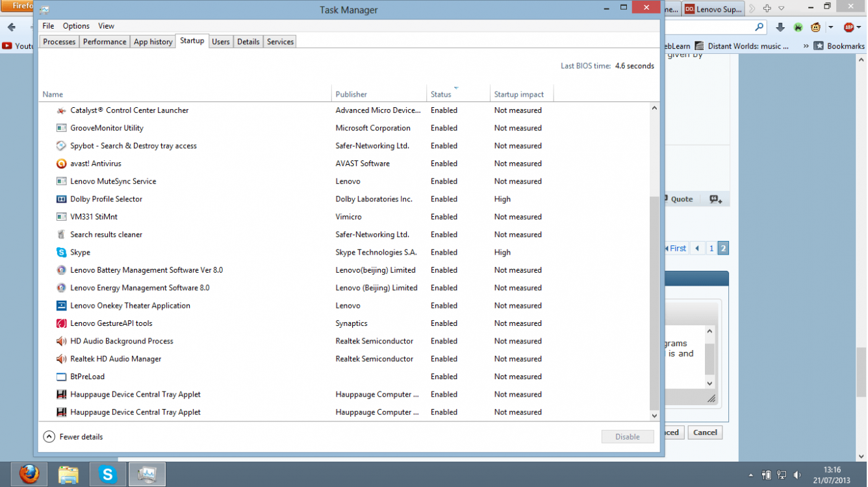
Task: Open forum page 1 link
Action: pyautogui.click(x=711, y=248)
